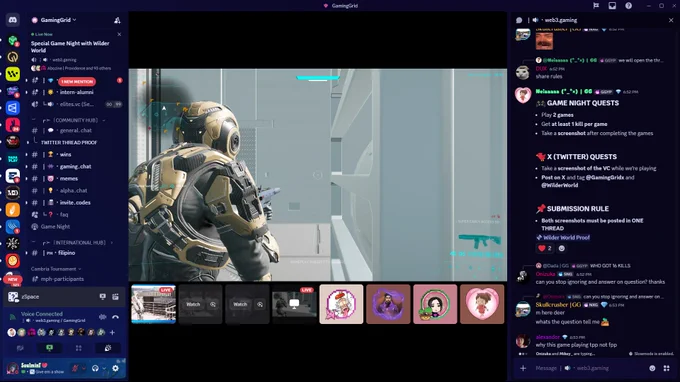
Task: Disconnect from voice with hang-up icon
Action: 115,317
